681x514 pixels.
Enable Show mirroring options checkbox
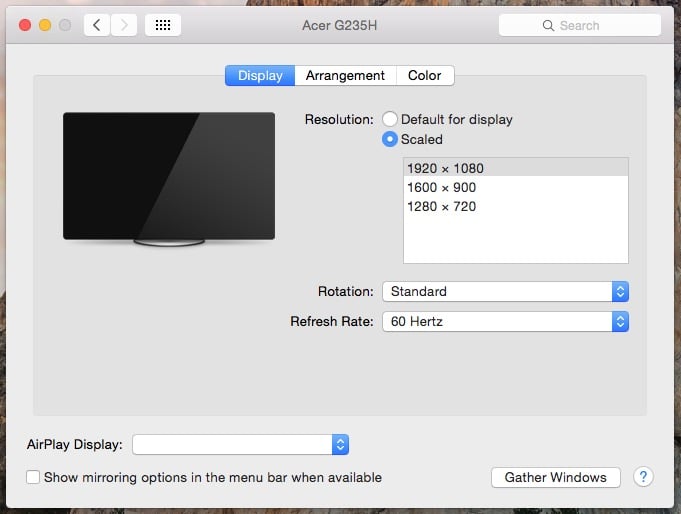(x=33, y=477)
